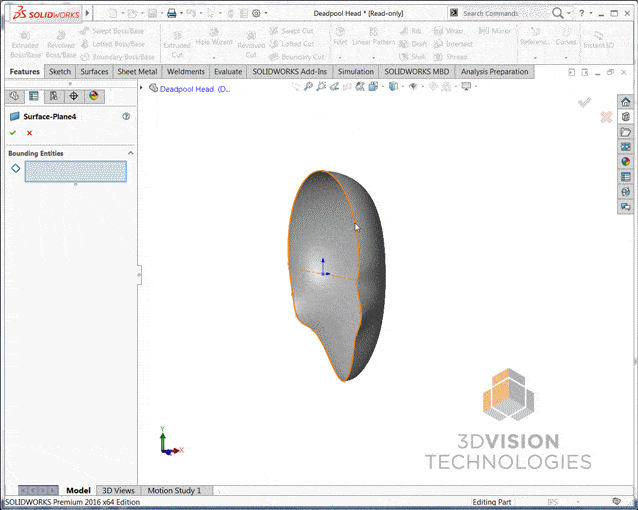Switch to the Sheet Metal tab
Screen dimensions: 638x510
[137, 72]
